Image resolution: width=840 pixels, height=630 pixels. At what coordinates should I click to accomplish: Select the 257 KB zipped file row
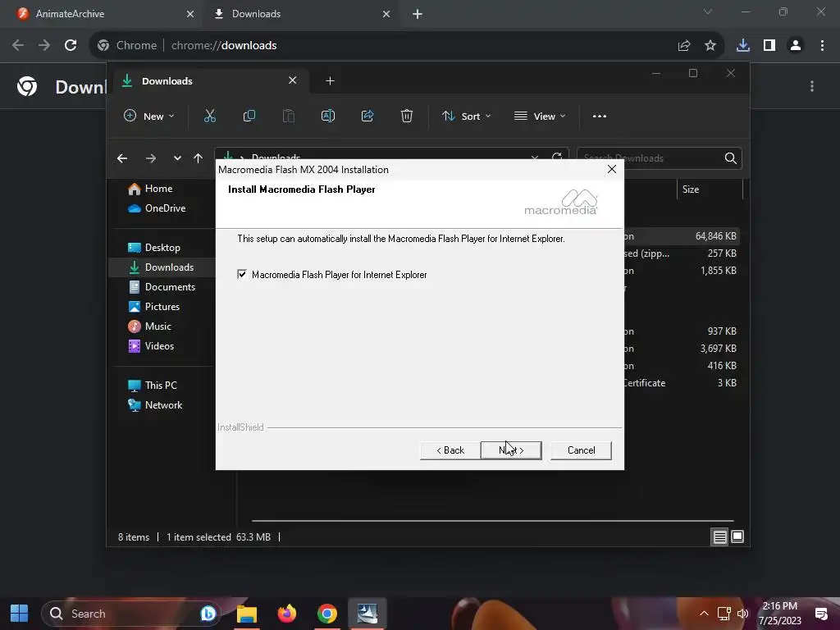coord(682,253)
